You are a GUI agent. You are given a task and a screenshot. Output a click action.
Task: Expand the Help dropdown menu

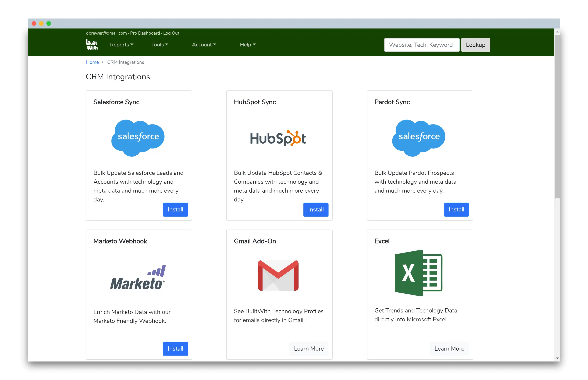[x=248, y=45]
